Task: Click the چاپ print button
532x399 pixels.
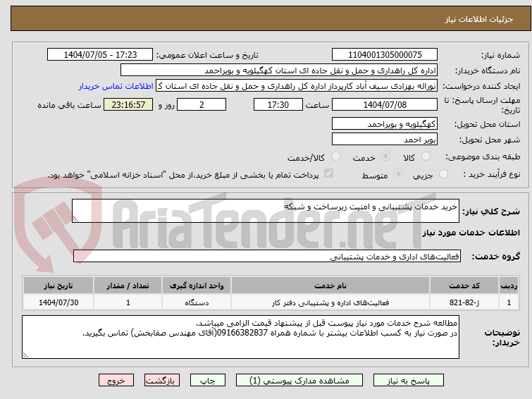Action: pyautogui.click(x=208, y=381)
